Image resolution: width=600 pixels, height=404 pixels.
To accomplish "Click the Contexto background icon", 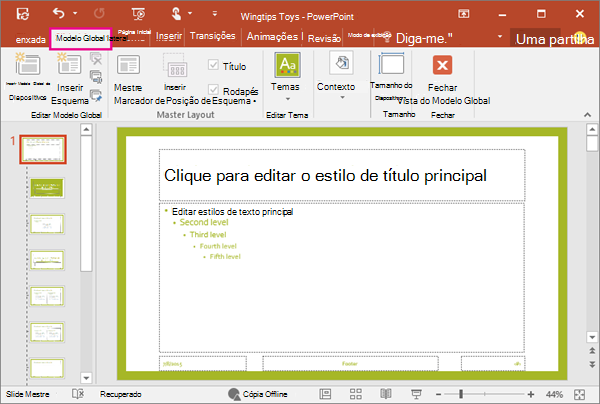I will coord(341,63).
